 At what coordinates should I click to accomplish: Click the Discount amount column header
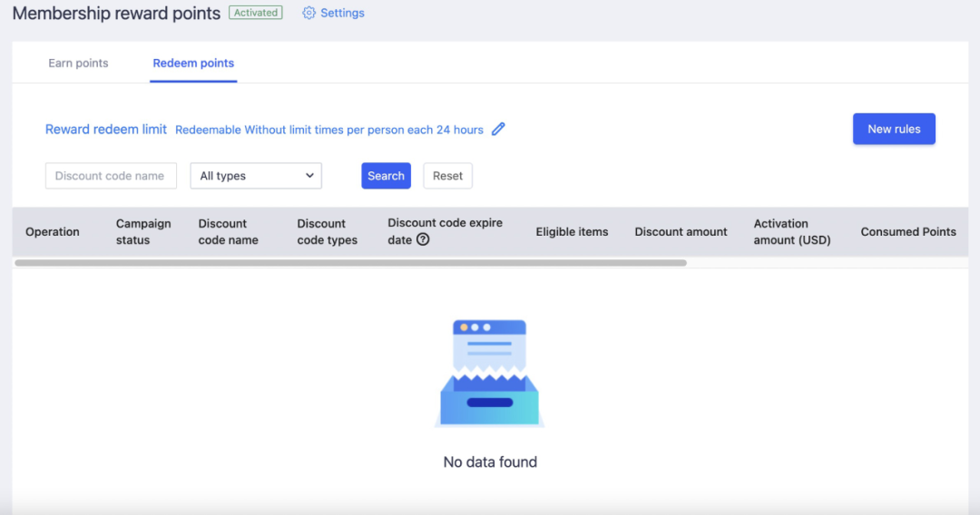pyautogui.click(x=681, y=231)
